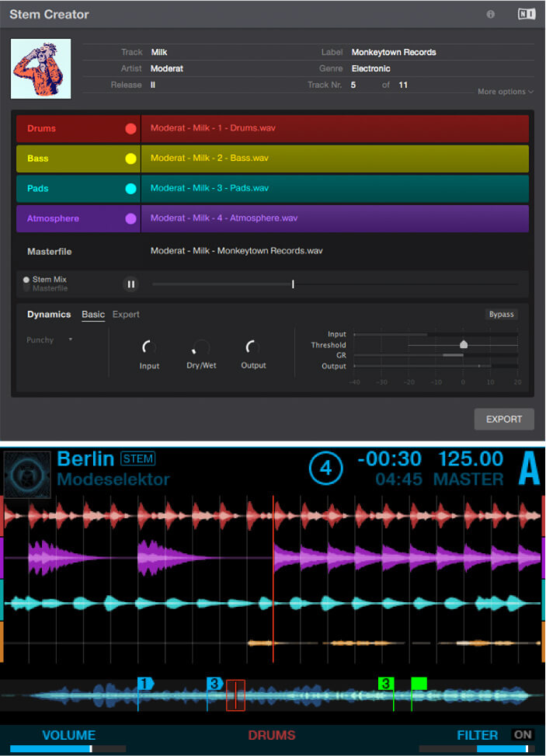Click the Threshold slider handle
The width and height of the screenshot is (546, 756).
click(464, 344)
